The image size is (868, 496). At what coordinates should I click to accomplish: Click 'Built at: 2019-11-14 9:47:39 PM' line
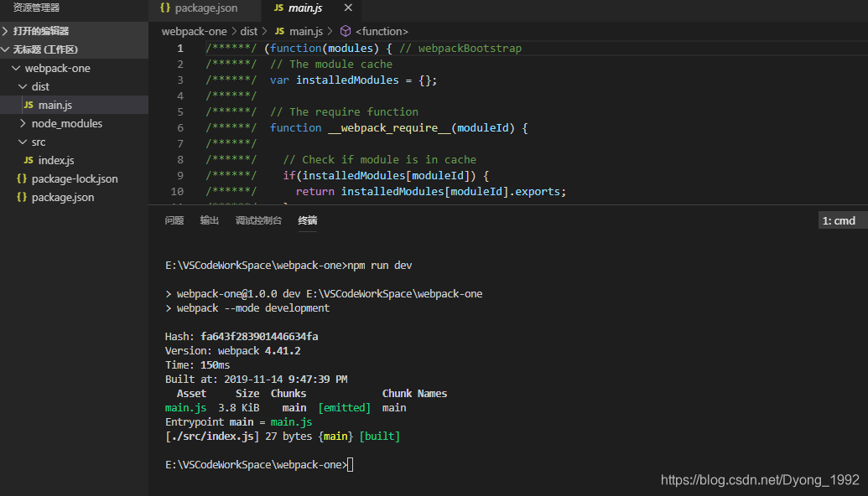tap(257, 380)
